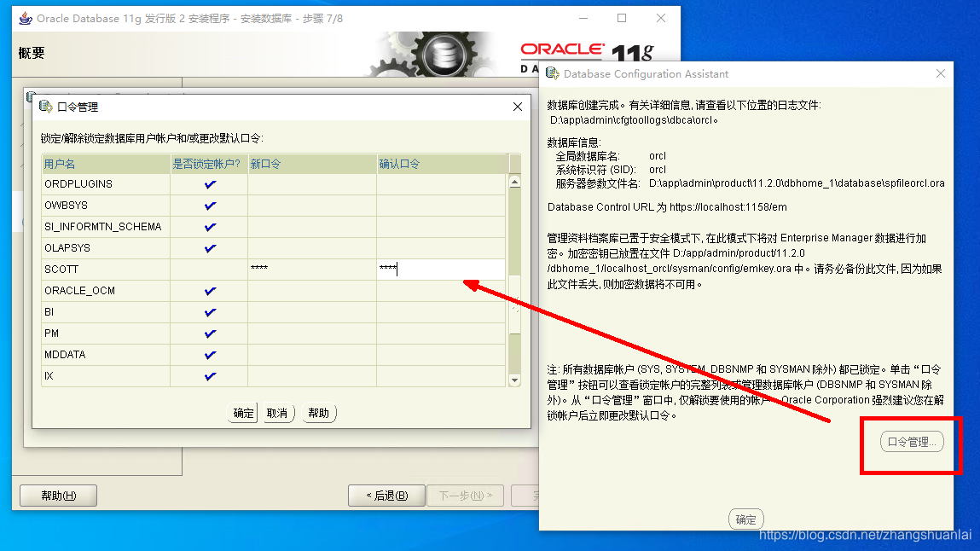Click the 是否锁定帐户? column header
Image resolution: width=980 pixels, height=551 pixels.
point(209,164)
